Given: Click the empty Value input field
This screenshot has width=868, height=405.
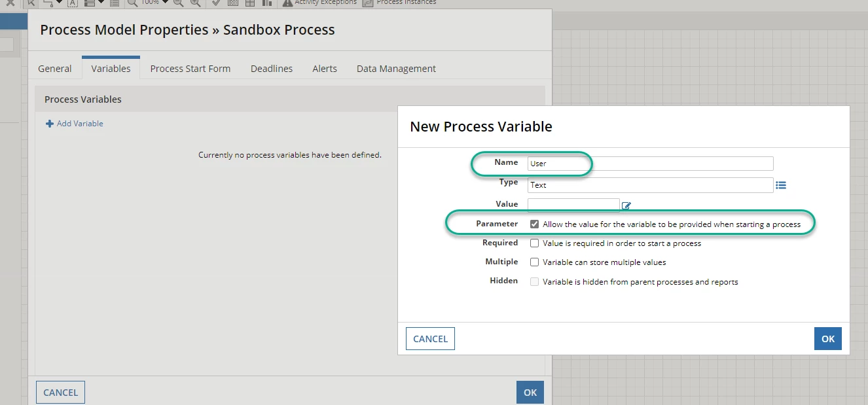Looking at the screenshot, I should pyautogui.click(x=573, y=205).
